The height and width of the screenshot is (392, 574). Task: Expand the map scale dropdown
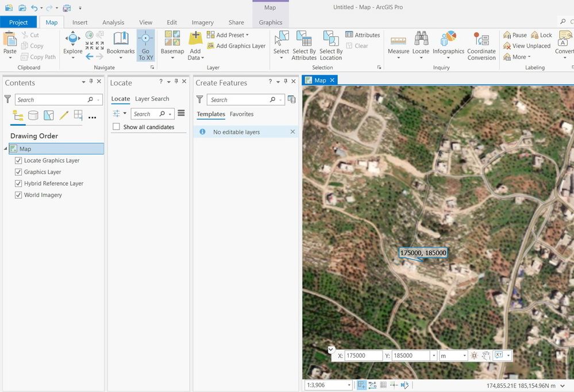coord(349,385)
